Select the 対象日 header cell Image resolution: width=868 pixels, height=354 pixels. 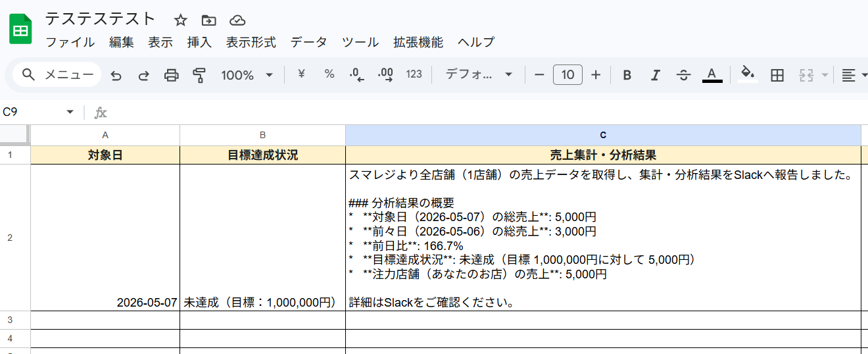pyautogui.click(x=105, y=155)
